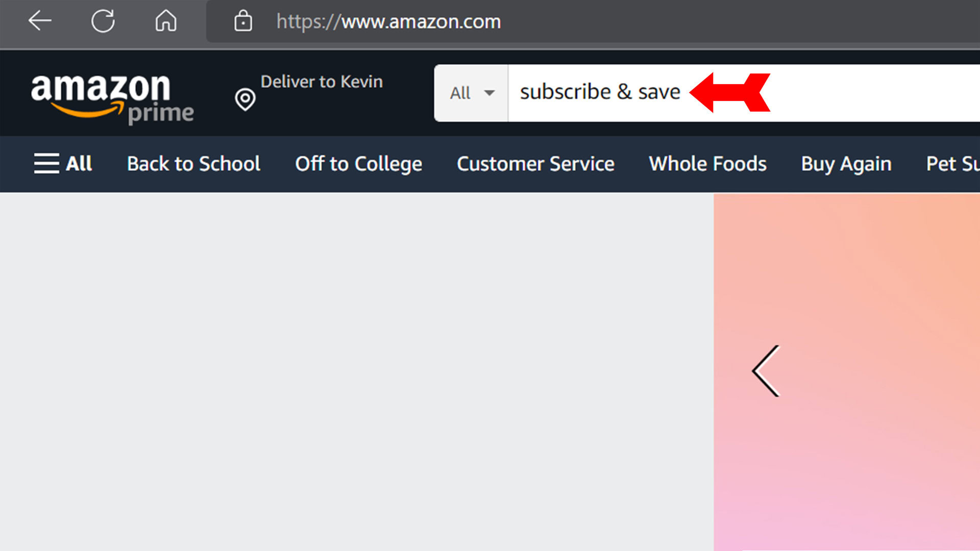
Task: Open the All categories dropdown
Action: click(x=471, y=92)
